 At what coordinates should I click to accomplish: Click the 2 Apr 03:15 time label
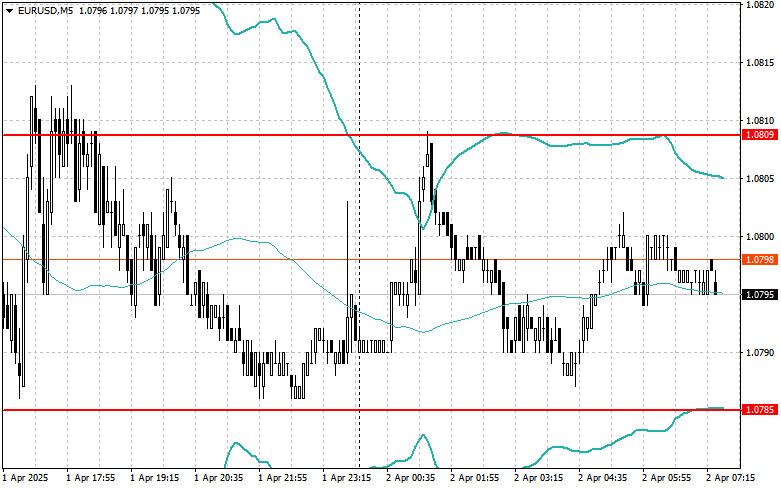(x=538, y=478)
